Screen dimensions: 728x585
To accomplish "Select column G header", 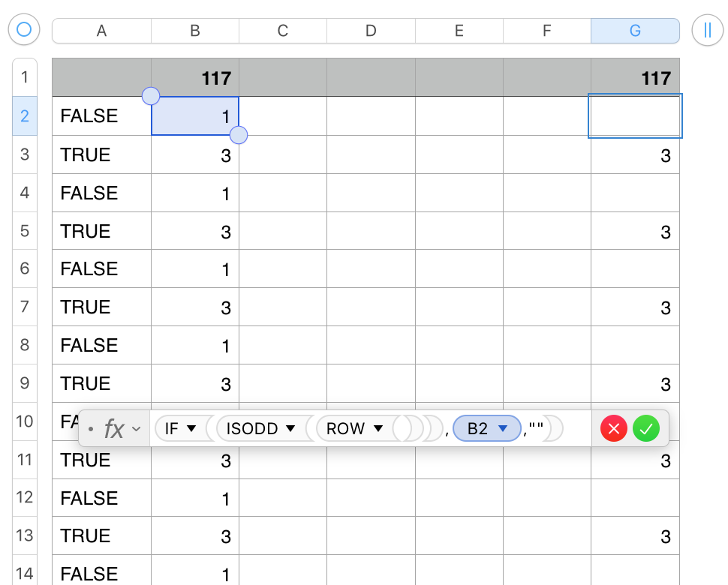I will pos(635,30).
